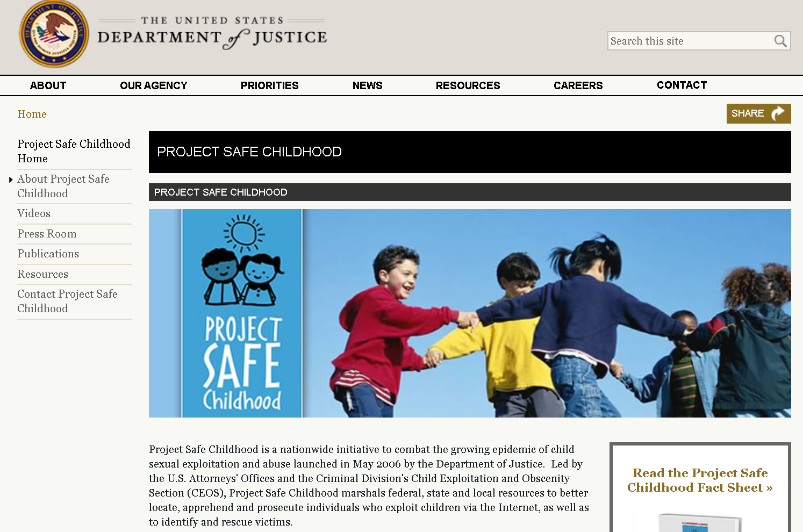803x532 pixels.
Task: Click the magnifying glass search icon
Action: [780, 41]
